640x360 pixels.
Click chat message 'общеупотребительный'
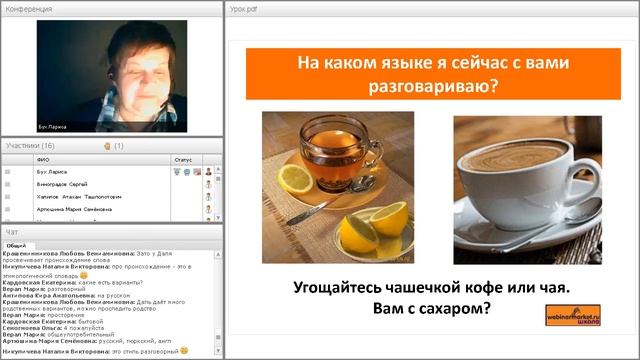81,335
